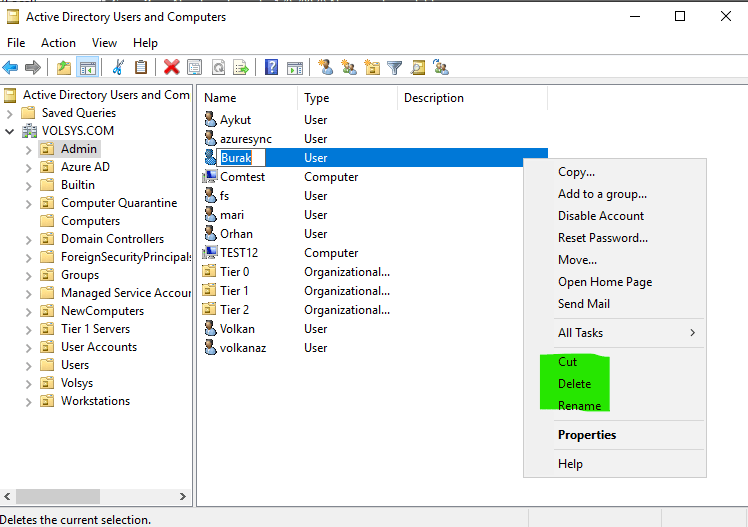Select the Workstations organizational unit
Viewport: 748px width, 527px height.
point(95,401)
